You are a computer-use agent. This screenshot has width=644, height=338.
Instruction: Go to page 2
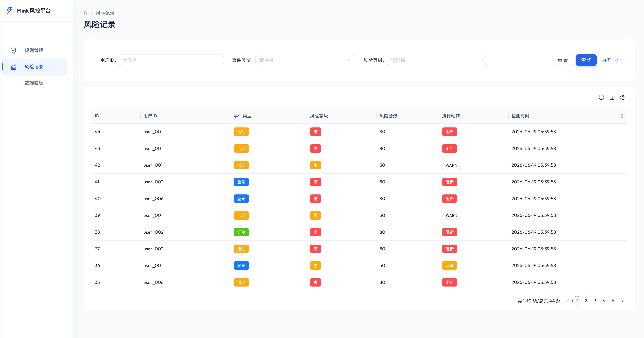click(586, 301)
